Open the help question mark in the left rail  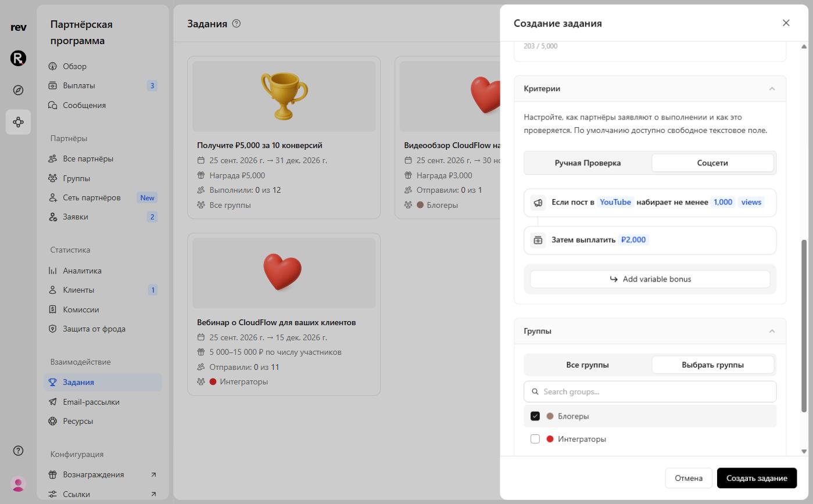click(x=18, y=451)
